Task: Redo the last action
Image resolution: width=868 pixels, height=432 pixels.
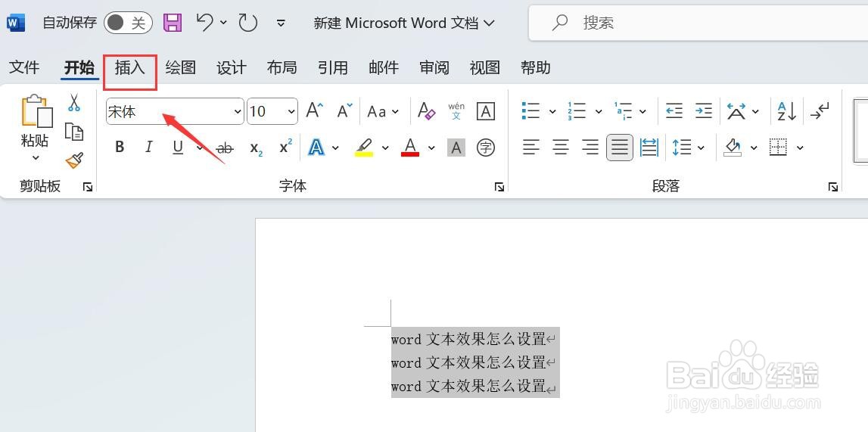Action: [x=248, y=22]
